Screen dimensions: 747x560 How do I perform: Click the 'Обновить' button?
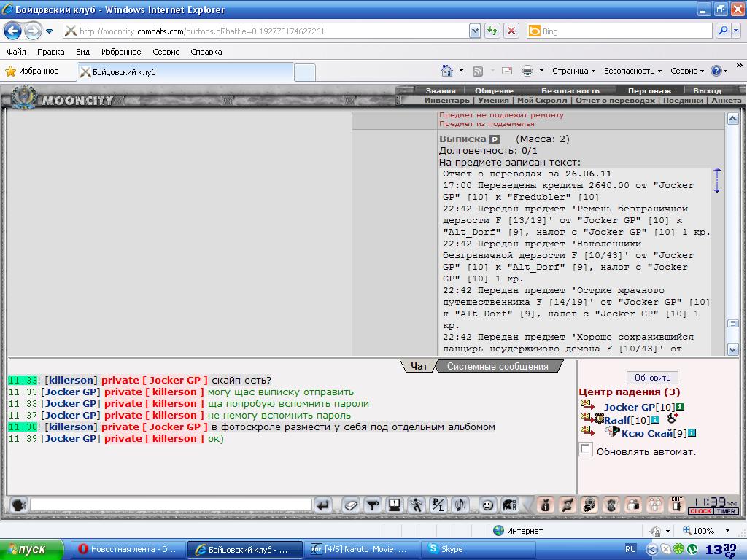coord(652,378)
